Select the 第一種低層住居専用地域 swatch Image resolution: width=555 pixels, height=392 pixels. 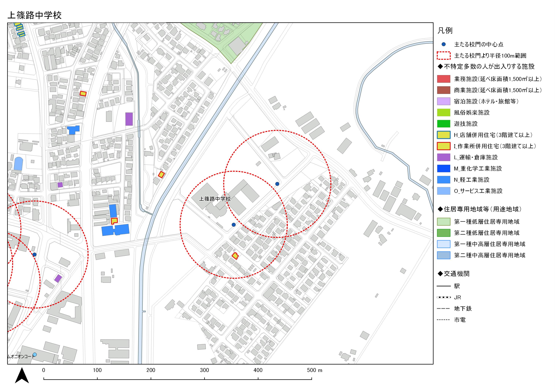pyautogui.click(x=444, y=221)
